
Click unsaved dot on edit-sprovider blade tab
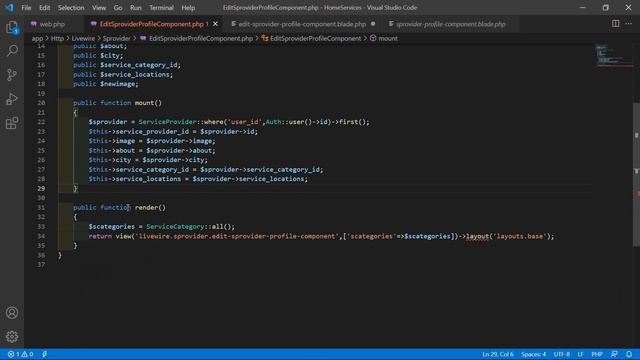[x=373, y=24]
